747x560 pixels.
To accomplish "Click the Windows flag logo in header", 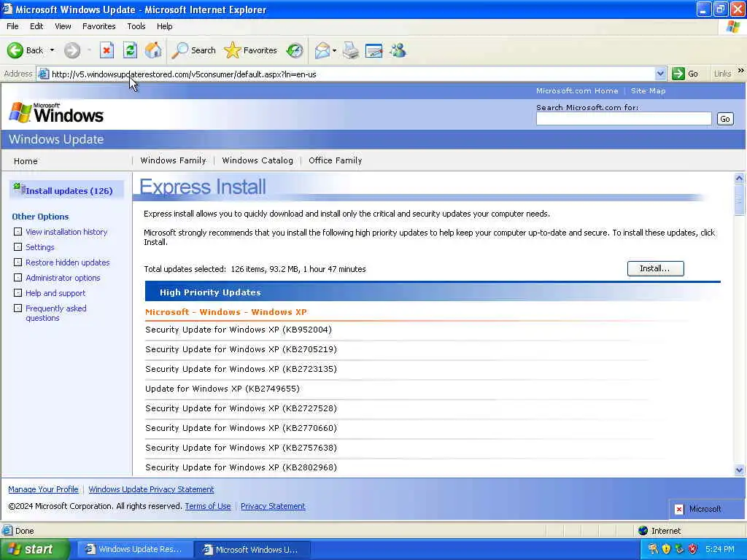I will click(x=20, y=112).
